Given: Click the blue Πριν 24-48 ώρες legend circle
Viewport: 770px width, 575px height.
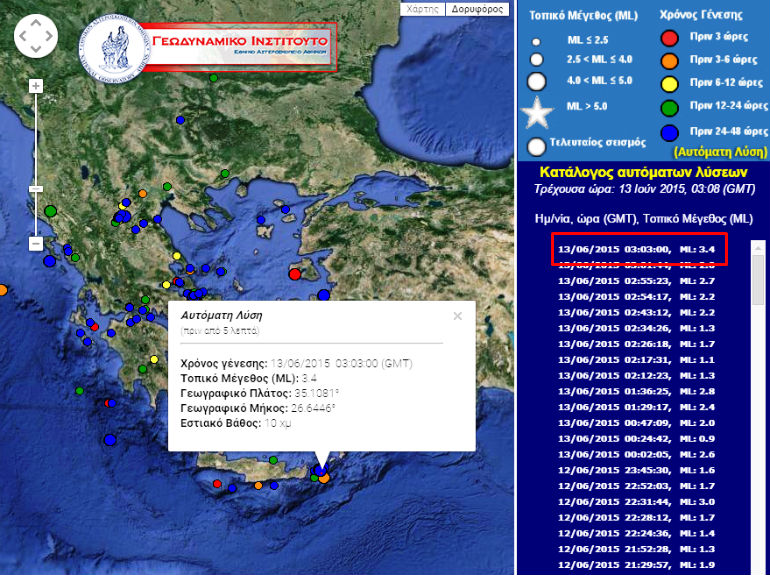Looking at the screenshot, I should 670,132.
